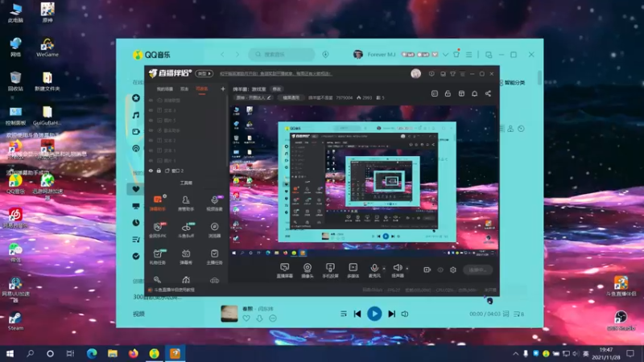
Task: Open the Microsoft Edge icon in the taskbar
Action: 92,353
